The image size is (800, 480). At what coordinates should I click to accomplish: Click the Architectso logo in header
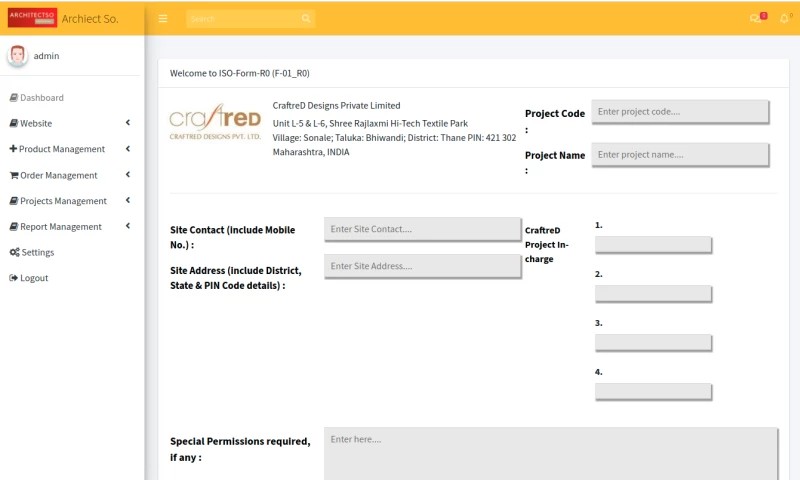(x=32, y=18)
